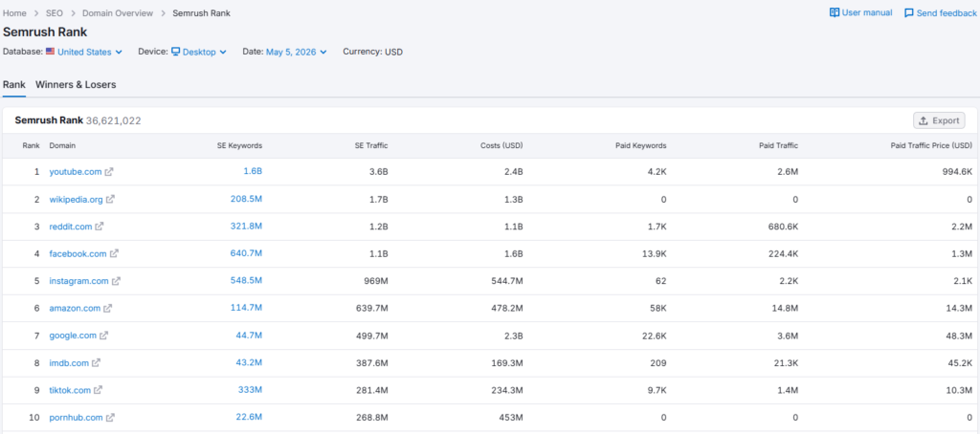Viewport: 980px width, 434px height.
Task: Open the google.com domain link
Action: coord(73,336)
